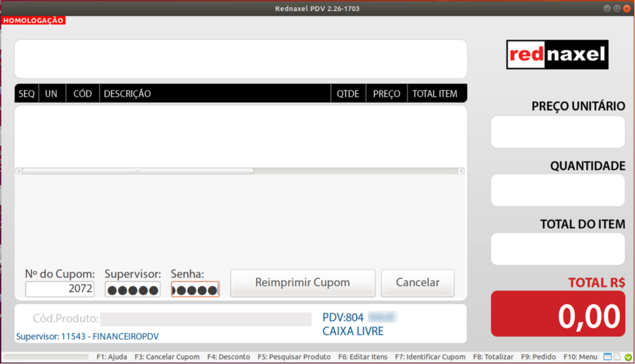
Task: Select F6: Editar Itens
Action: (x=363, y=357)
